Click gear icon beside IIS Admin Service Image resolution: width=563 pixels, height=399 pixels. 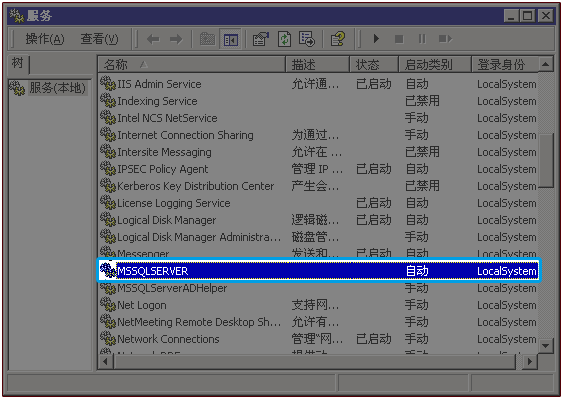108,83
